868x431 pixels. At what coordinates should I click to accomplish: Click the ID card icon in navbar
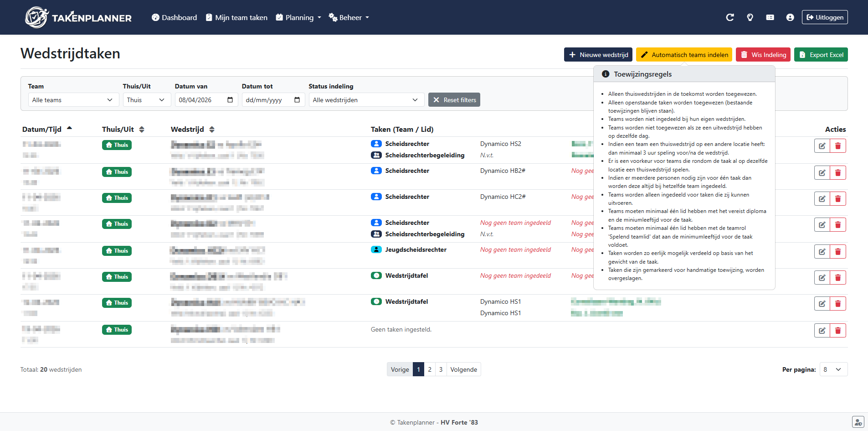pyautogui.click(x=770, y=17)
